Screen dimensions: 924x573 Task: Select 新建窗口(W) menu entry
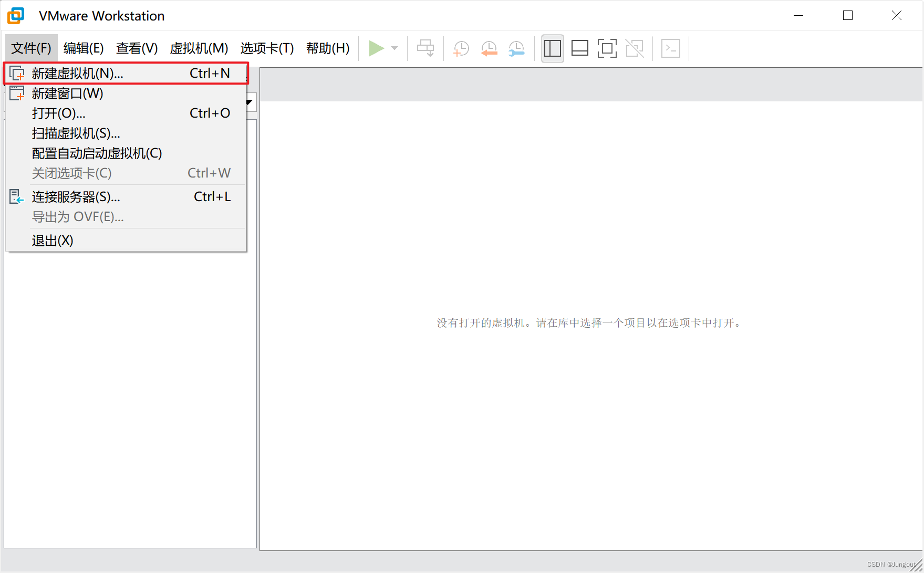126,93
